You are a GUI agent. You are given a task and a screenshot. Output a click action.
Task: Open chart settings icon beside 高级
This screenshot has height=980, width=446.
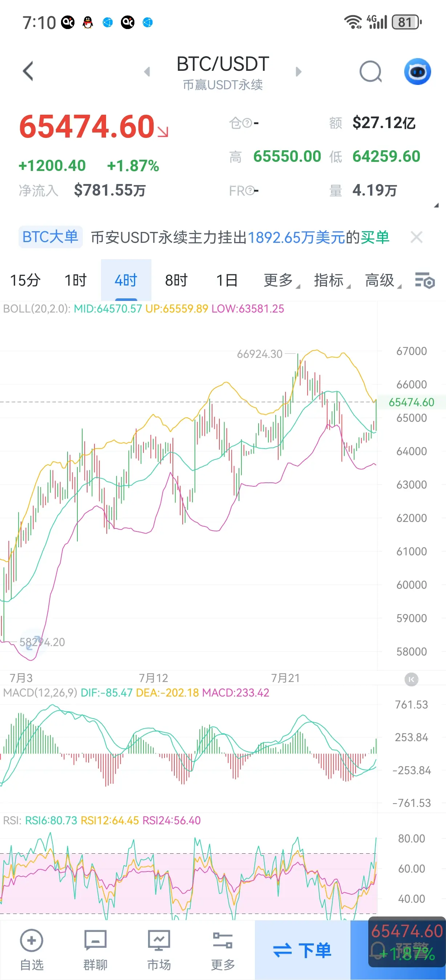[x=425, y=281]
